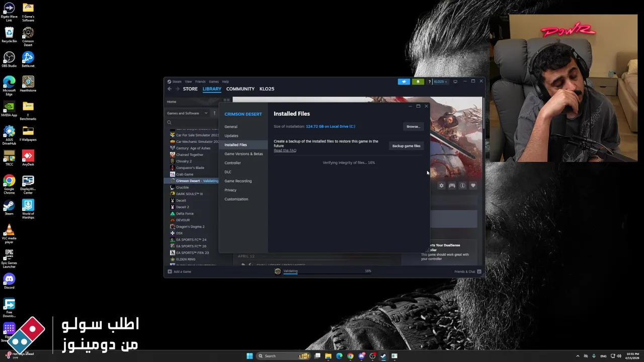
Task: Open Windows Start button on taskbar
Action: [x=250, y=356]
